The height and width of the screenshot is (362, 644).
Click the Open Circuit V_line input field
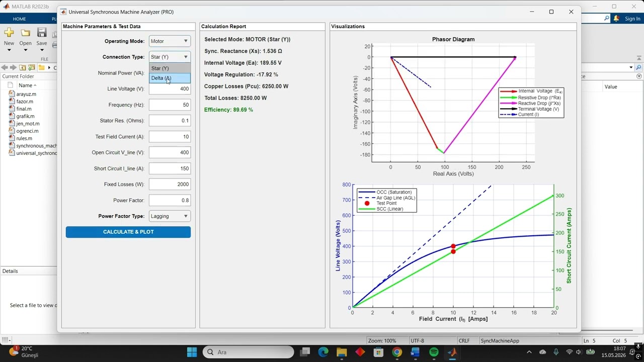(x=170, y=152)
